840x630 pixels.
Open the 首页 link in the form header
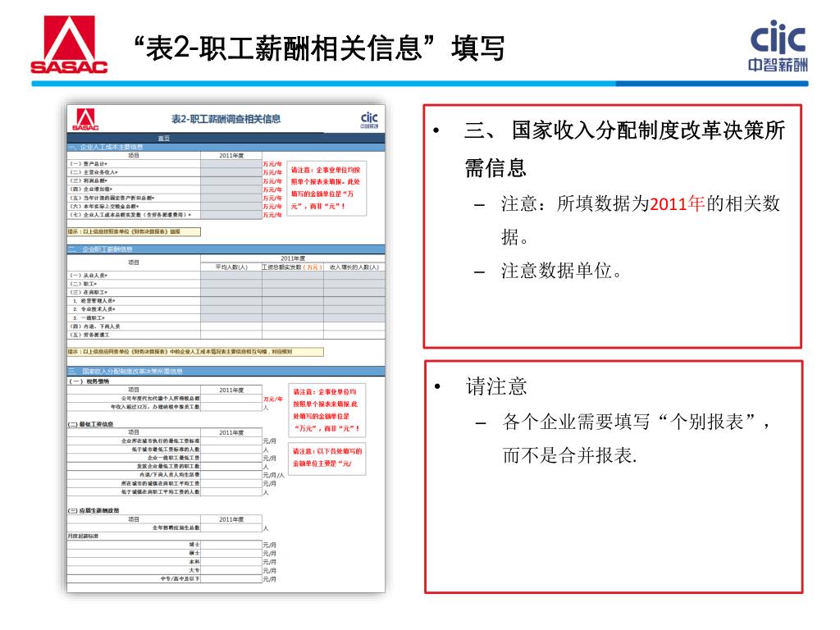click(164, 138)
